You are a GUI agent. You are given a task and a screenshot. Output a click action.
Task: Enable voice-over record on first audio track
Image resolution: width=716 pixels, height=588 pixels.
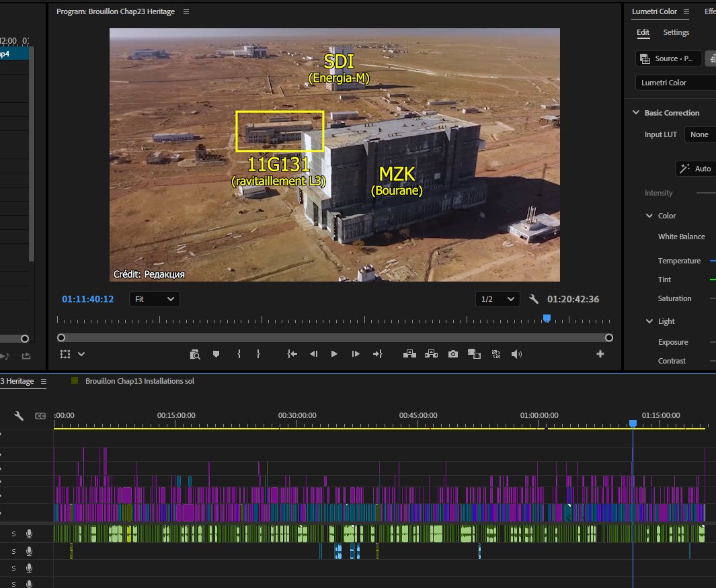click(x=29, y=534)
